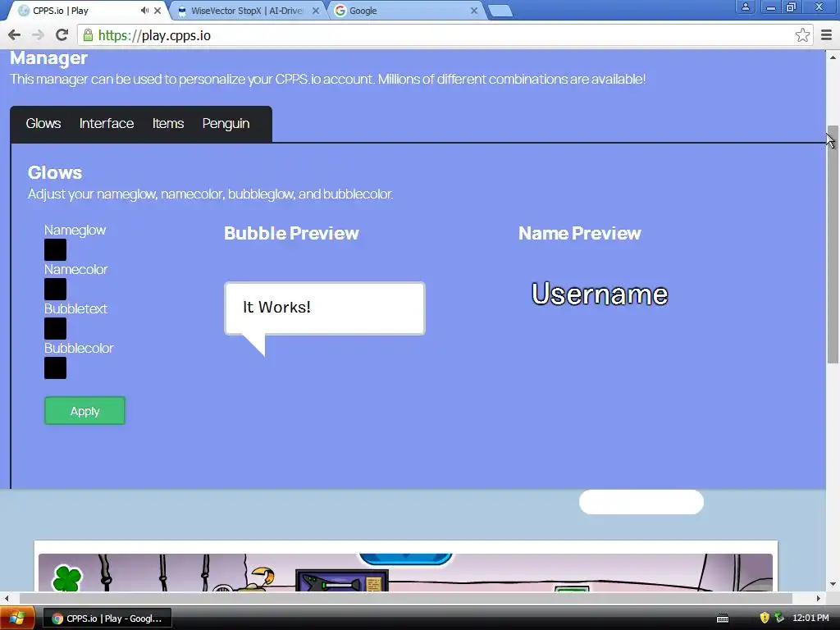
Task: Open the Windows Start button
Action: 16,619
